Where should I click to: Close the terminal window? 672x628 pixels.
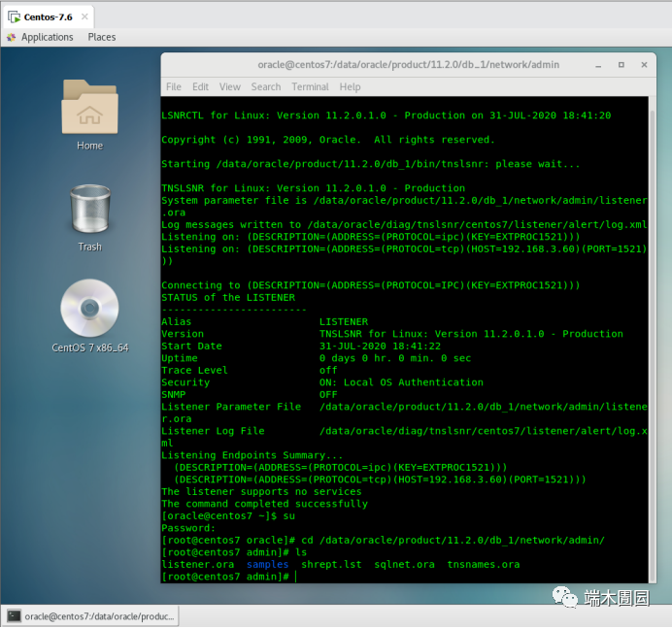point(644,65)
